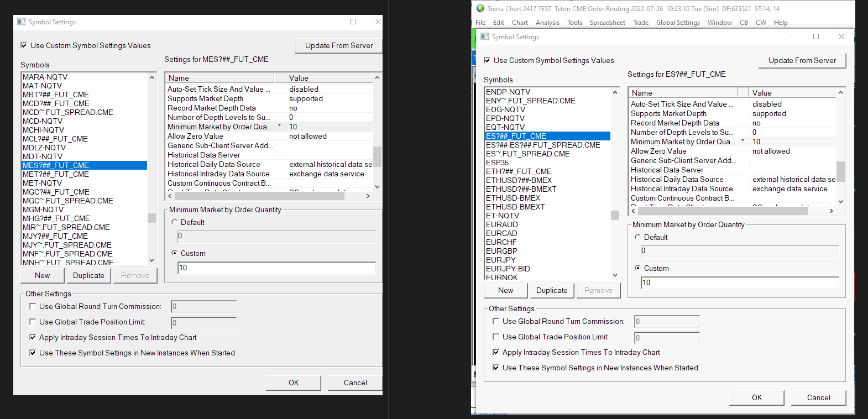Select MARA-NQTV in left symbols list
The image size is (868, 419).
pos(85,77)
